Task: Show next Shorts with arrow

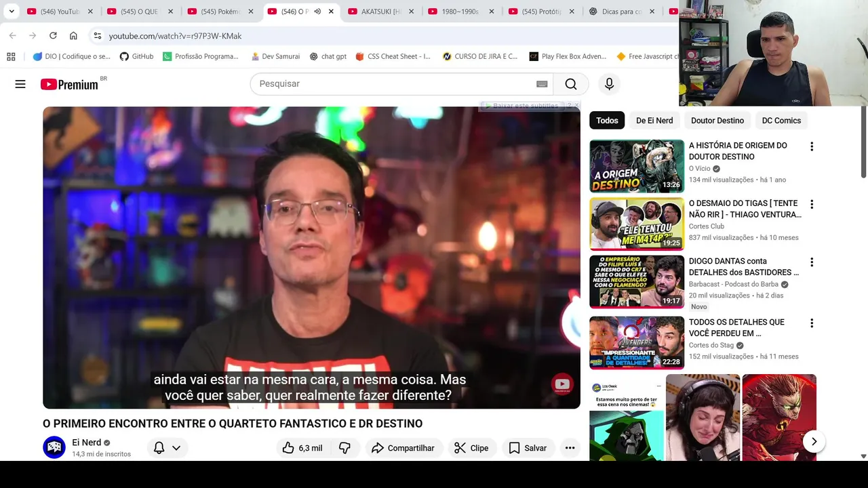Action: point(814,441)
